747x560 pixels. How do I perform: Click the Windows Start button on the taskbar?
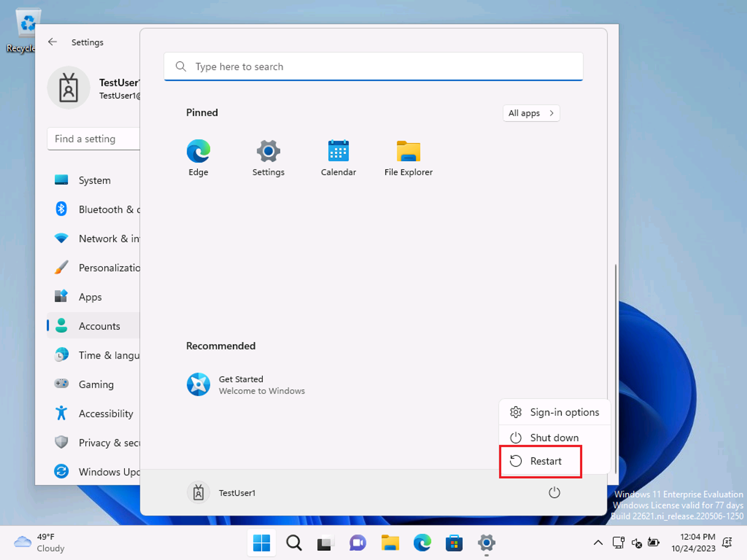click(261, 543)
